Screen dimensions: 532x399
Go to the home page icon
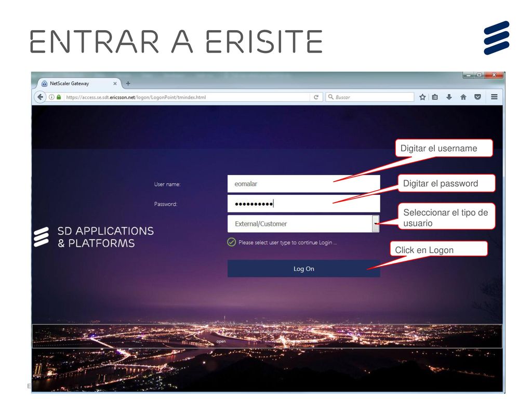(x=463, y=97)
